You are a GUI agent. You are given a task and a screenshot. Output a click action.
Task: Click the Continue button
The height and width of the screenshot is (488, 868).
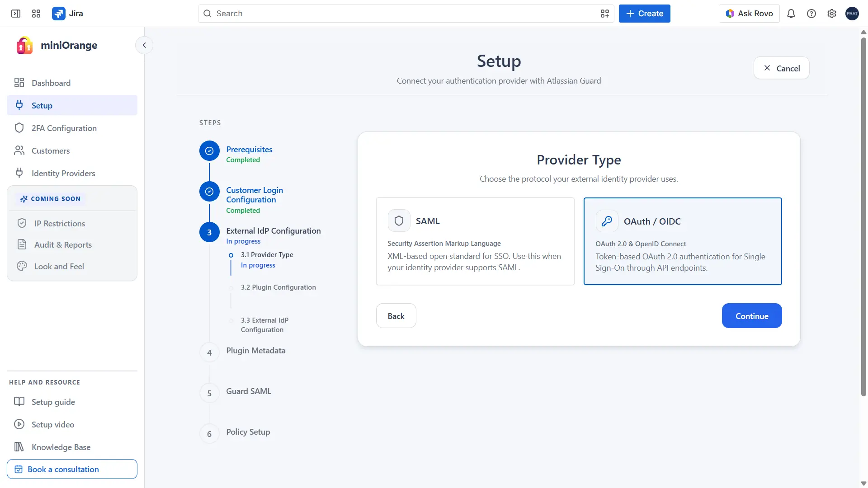[752, 316]
